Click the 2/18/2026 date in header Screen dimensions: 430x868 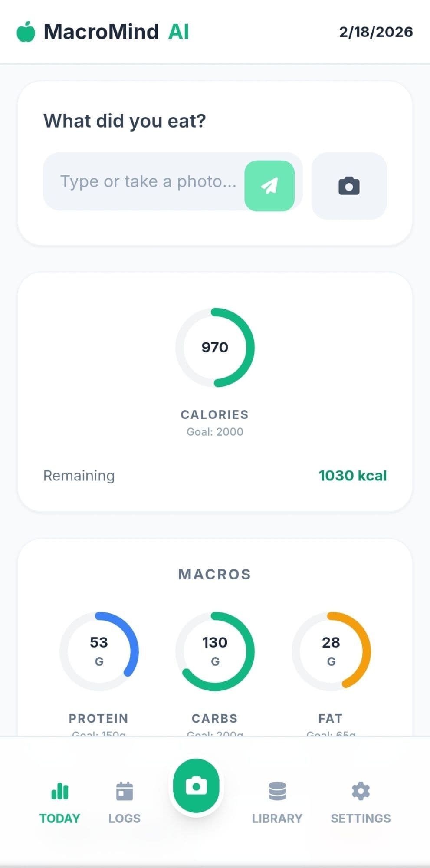pyautogui.click(x=376, y=32)
